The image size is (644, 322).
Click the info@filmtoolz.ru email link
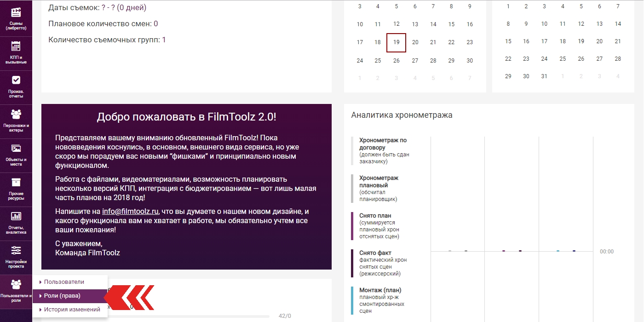point(130,212)
